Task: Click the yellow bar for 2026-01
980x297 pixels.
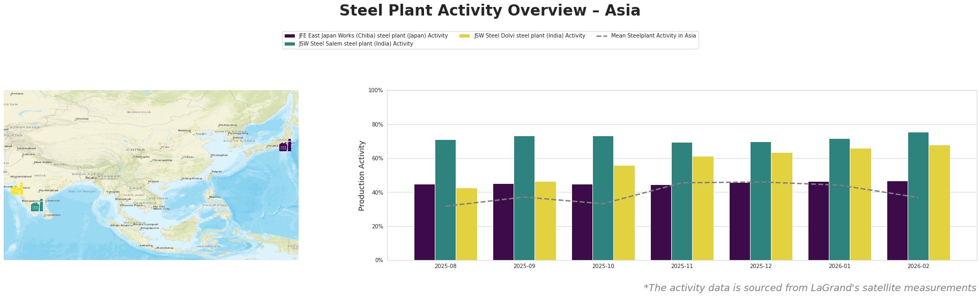Action: point(860,204)
